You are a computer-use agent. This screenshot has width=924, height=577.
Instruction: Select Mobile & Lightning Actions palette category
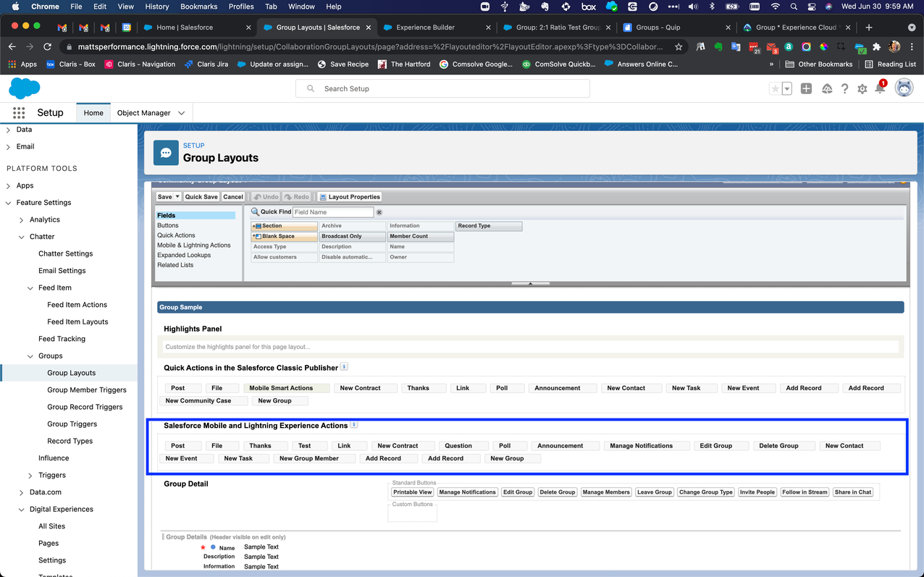click(x=194, y=245)
